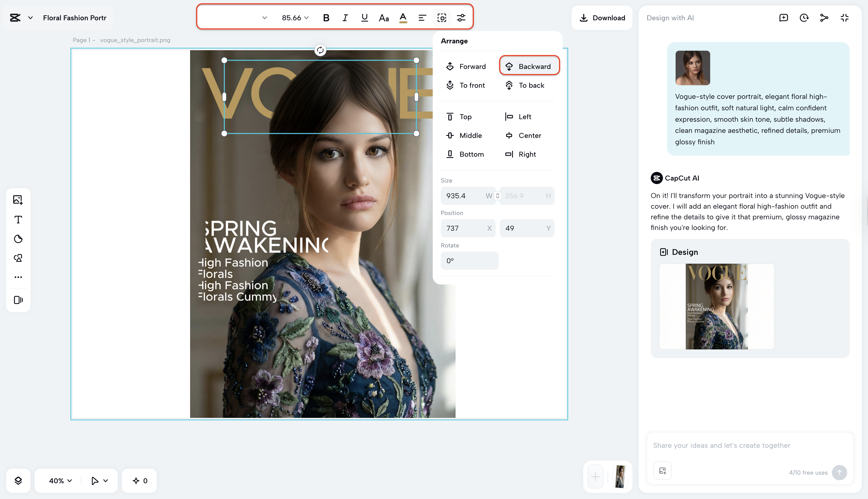Click the Download button

pyautogui.click(x=602, y=18)
